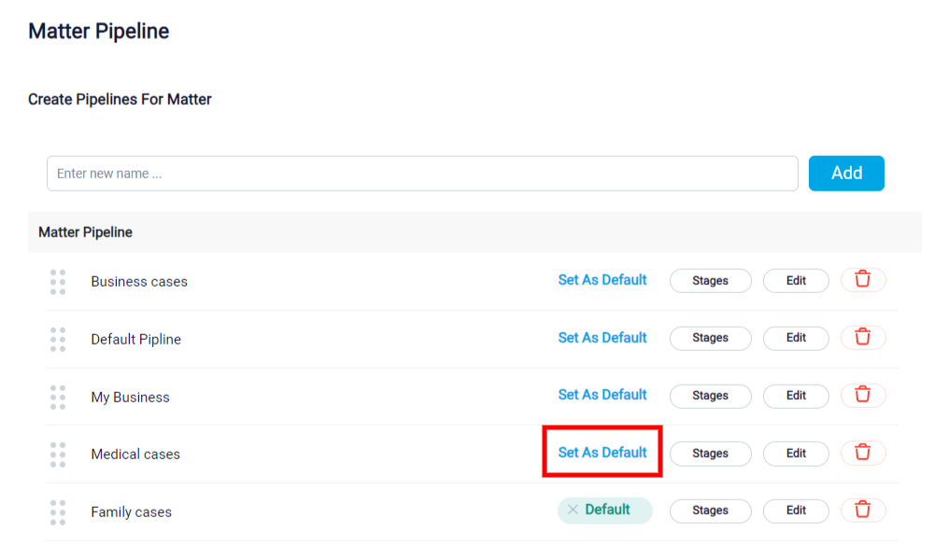Remove the Medical cases pipeline
The height and width of the screenshot is (560, 934).
tap(862, 453)
